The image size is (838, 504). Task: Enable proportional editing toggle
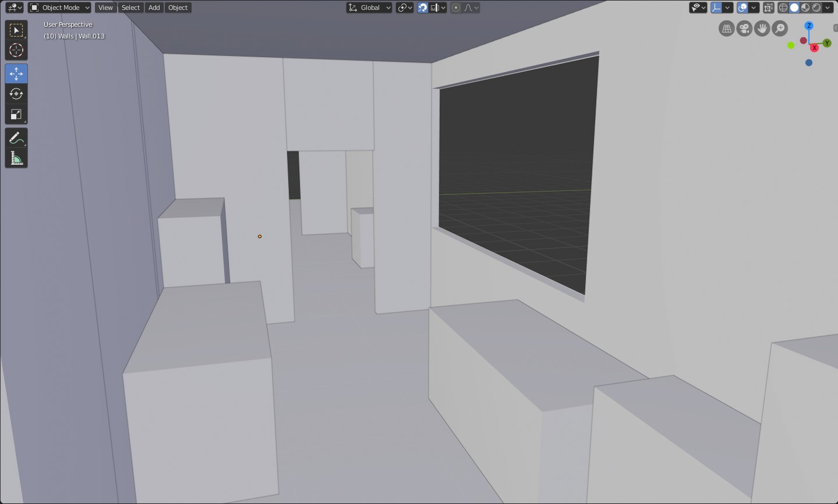(x=456, y=8)
